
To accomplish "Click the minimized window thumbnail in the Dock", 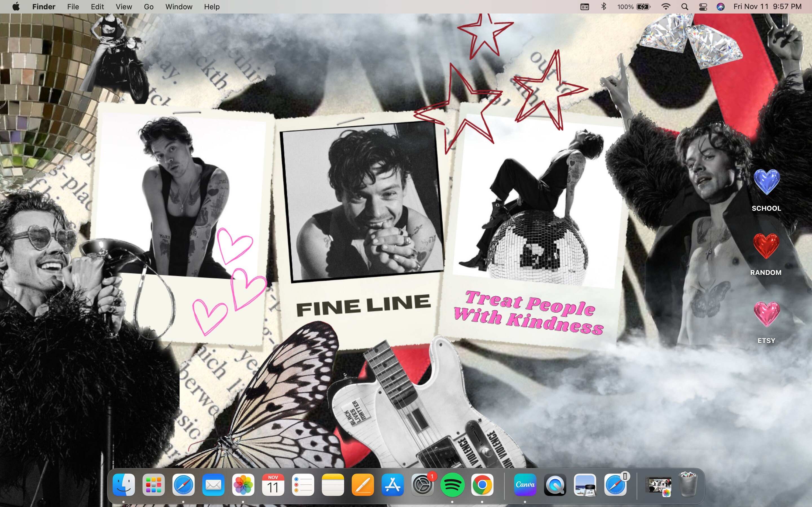I will click(x=658, y=484).
